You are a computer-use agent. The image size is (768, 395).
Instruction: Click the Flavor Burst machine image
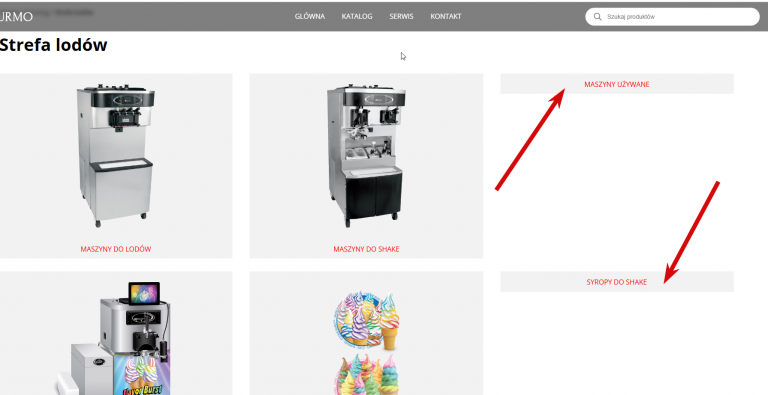point(116,338)
